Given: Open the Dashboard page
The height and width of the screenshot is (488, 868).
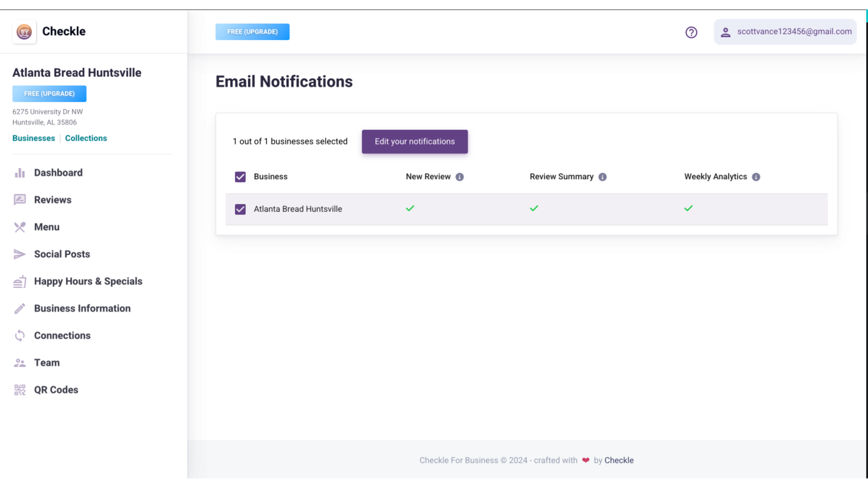Looking at the screenshot, I should click(x=58, y=173).
